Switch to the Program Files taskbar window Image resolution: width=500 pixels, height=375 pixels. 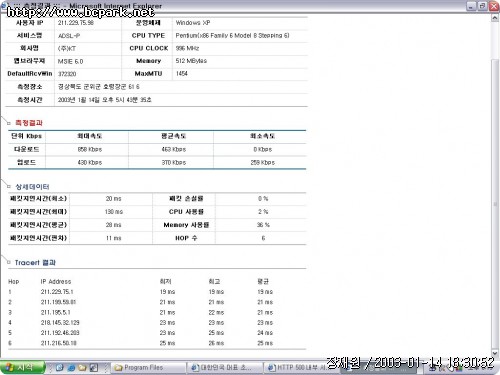(148, 368)
